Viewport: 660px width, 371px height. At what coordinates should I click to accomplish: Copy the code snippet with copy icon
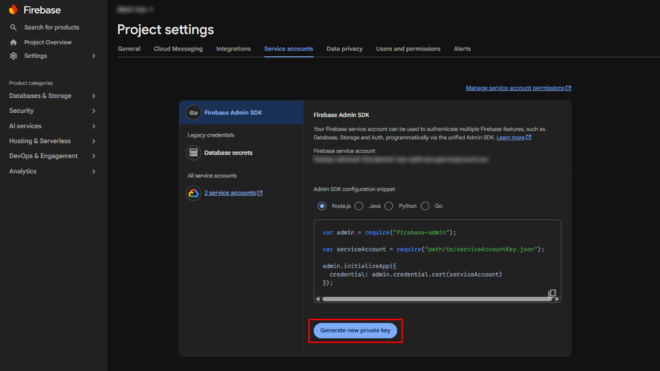pyautogui.click(x=552, y=293)
